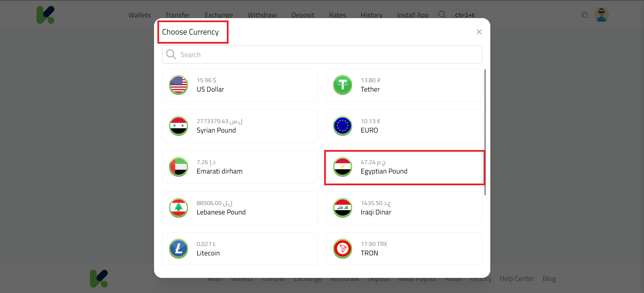Open Transfer in top navigation
Viewport: 644px width, 293px height.
pos(178,15)
